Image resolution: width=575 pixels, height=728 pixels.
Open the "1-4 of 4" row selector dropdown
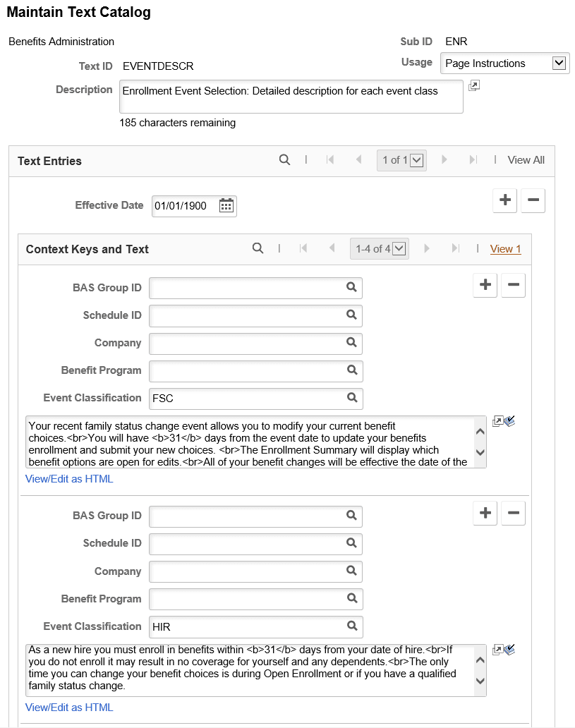click(379, 248)
